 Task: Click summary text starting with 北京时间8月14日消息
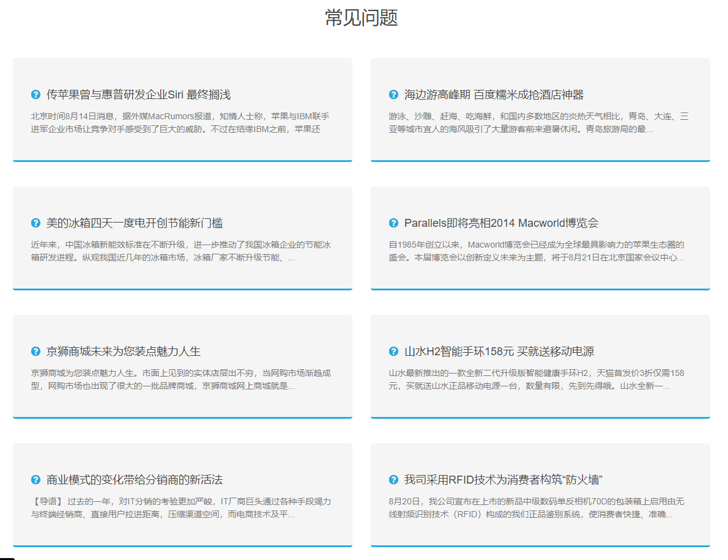[180, 122]
